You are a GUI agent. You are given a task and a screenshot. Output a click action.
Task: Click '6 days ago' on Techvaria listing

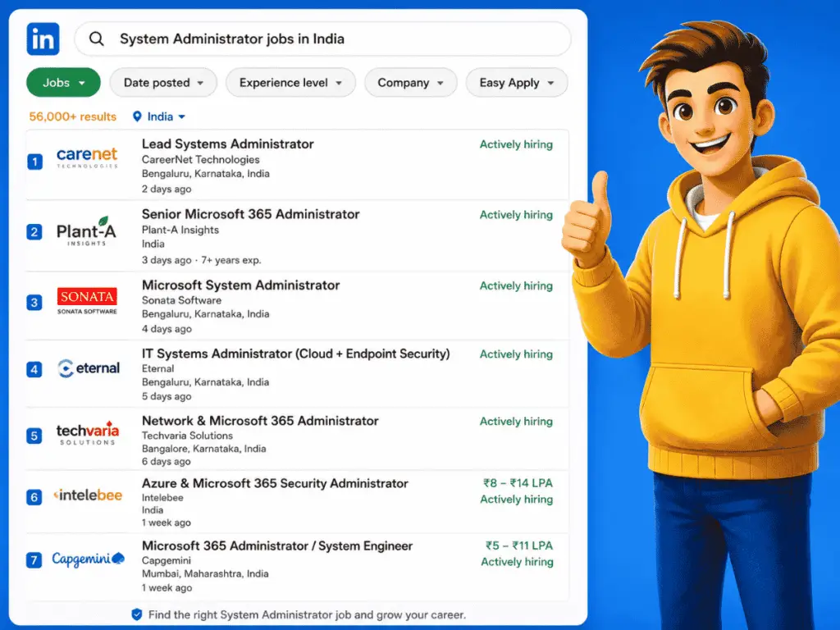point(166,461)
